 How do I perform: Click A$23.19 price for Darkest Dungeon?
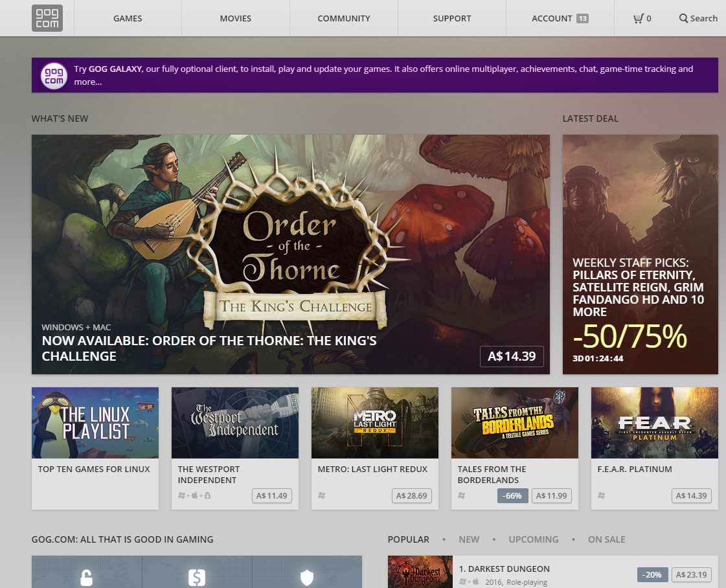pos(691,574)
